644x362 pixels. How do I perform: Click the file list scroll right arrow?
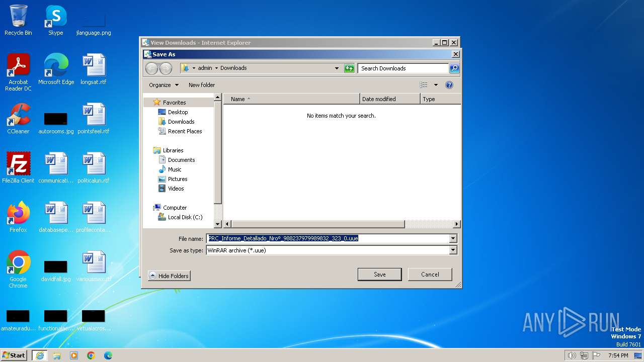[457, 224]
